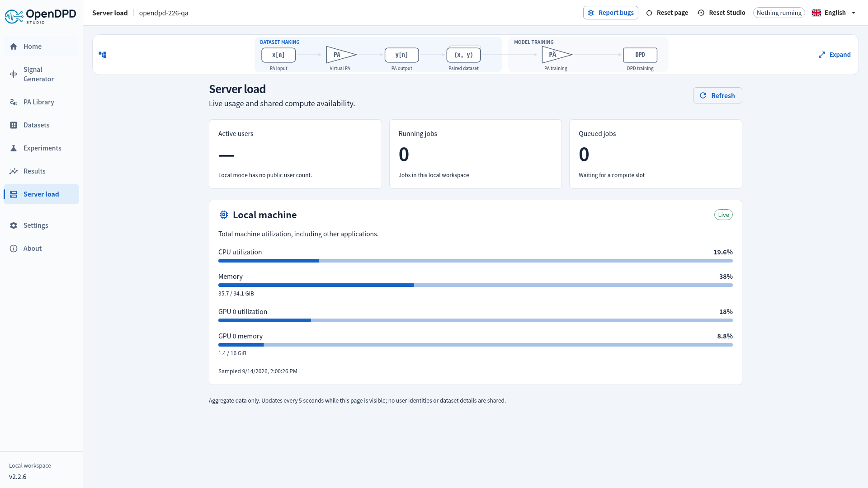The image size is (868, 488).
Task: Go to the Results page
Action: pos(41,171)
